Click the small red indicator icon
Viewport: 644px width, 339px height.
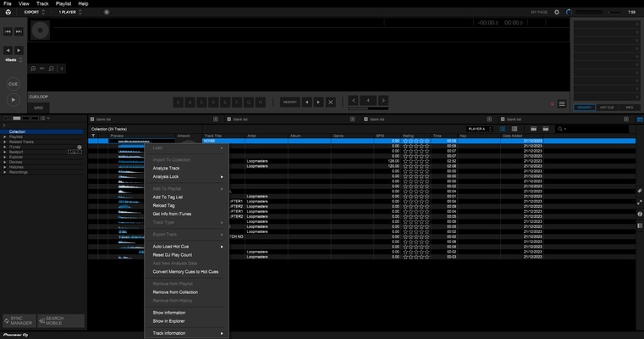pos(552,104)
